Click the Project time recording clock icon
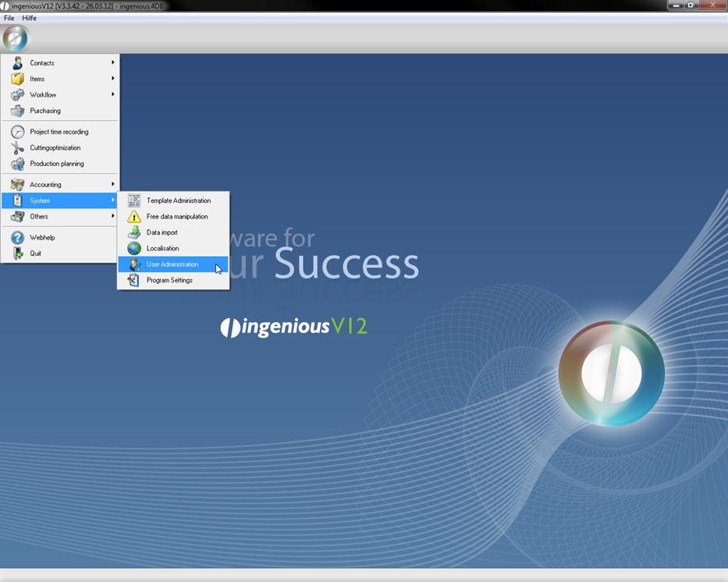The image size is (728, 582). pos(17,132)
